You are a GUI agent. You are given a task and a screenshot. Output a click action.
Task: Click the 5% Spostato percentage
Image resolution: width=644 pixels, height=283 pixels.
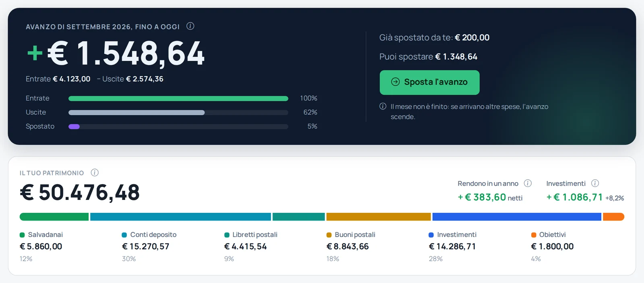[x=312, y=127]
